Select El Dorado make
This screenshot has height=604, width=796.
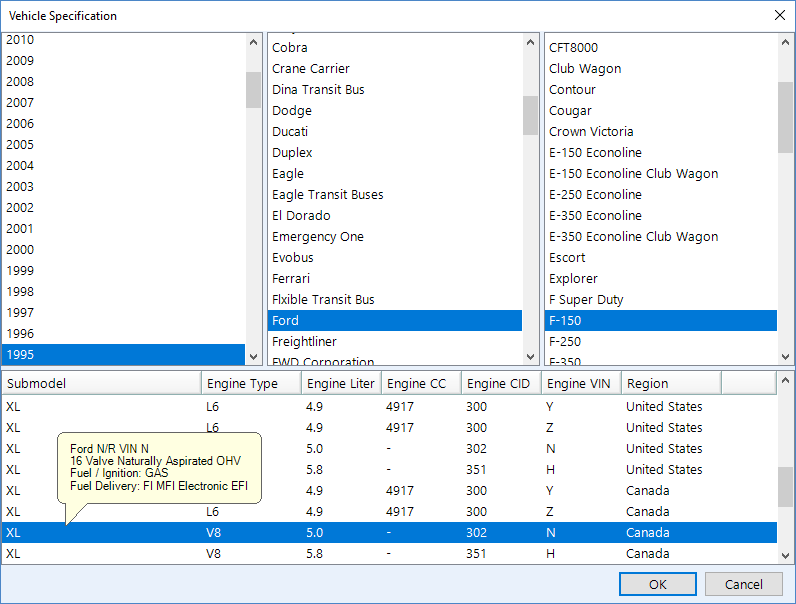(x=395, y=216)
